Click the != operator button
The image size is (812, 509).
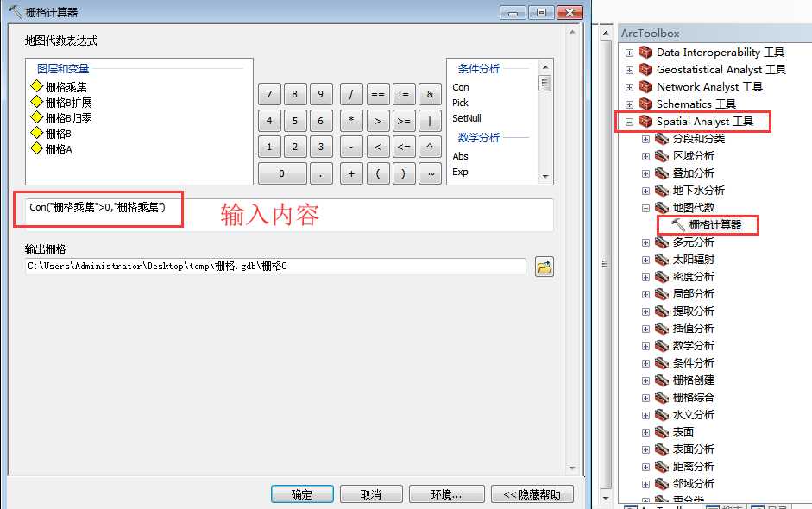click(403, 94)
